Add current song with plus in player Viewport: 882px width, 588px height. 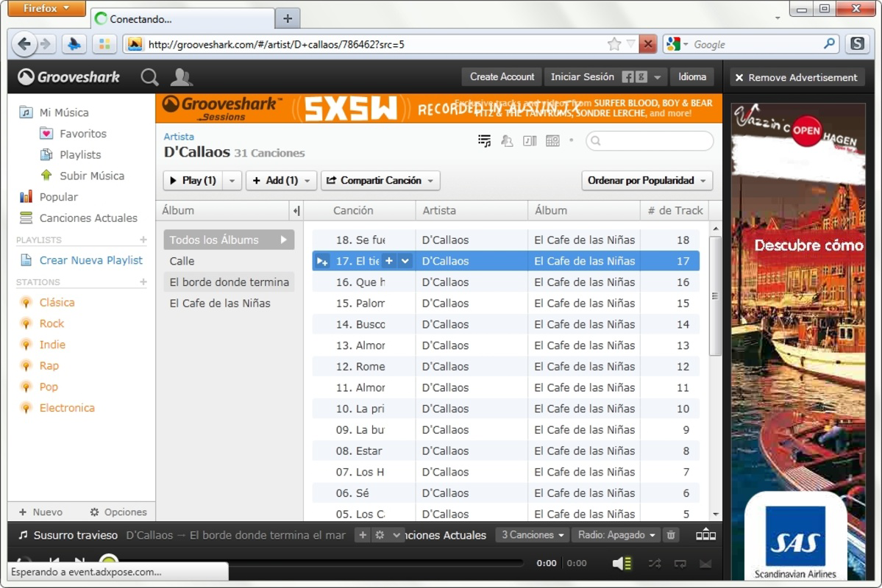click(x=363, y=535)
